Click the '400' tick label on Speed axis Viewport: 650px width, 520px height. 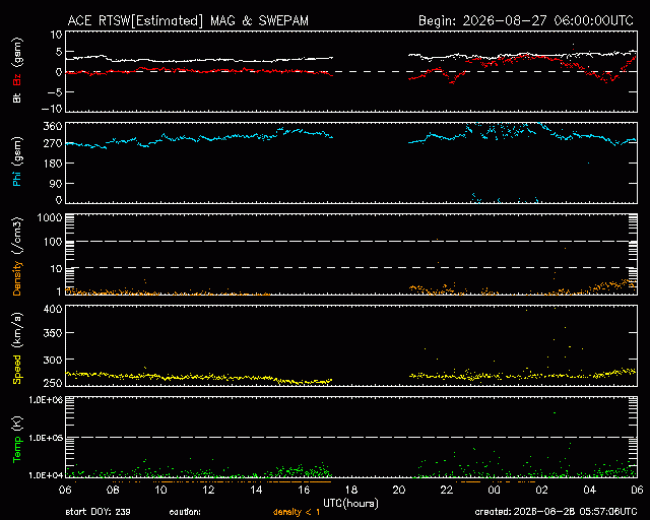[53, 309]
